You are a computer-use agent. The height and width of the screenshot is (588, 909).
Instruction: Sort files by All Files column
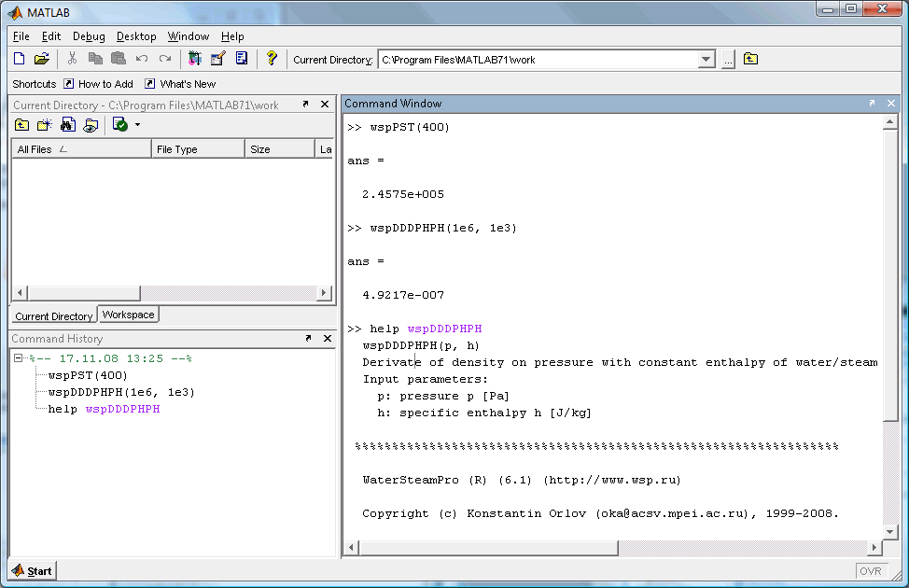coord(81,149)
